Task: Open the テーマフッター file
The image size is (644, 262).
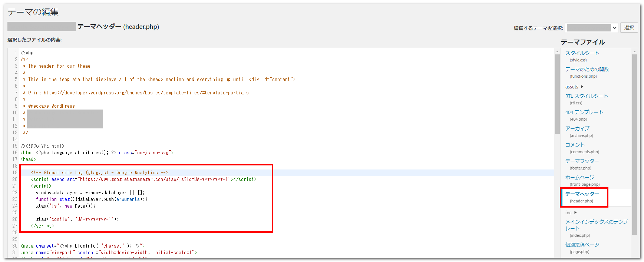Action: pyautogui.click(x=582, y=161)
